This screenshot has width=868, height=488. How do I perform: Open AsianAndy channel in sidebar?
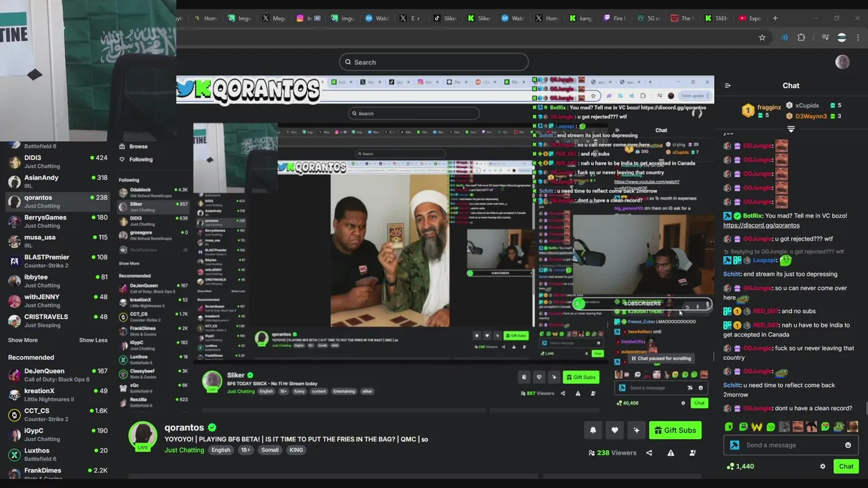(58, 182)
